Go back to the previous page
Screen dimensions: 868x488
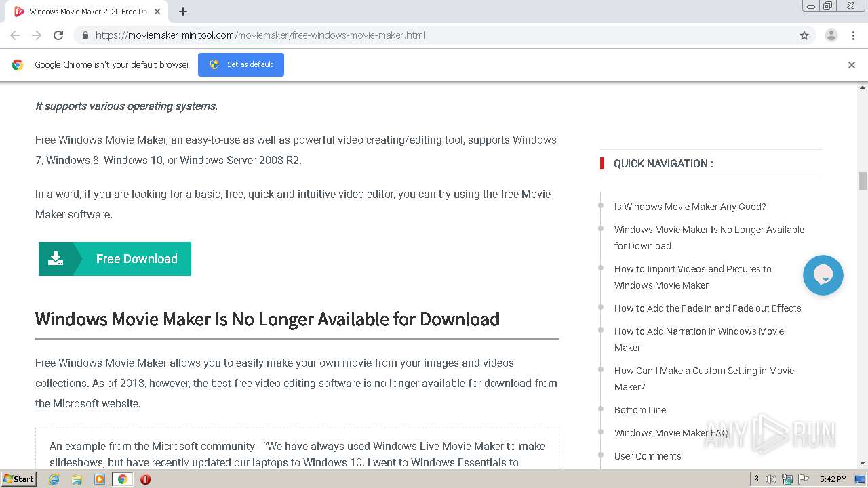pos(15,35)
